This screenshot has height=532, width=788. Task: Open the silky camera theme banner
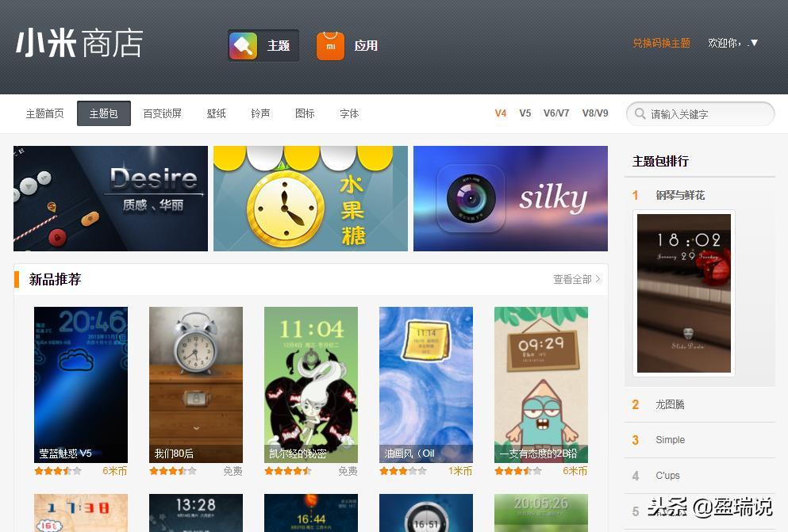510,198
